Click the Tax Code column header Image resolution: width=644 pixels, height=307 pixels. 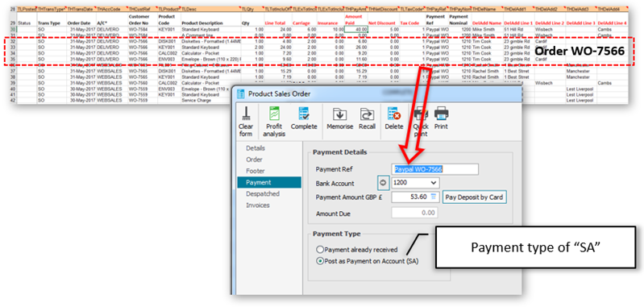click(x=409, y=23)
